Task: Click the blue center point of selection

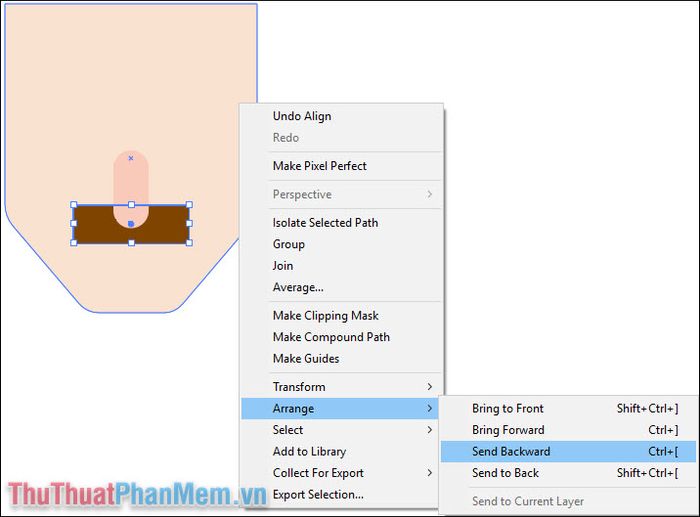Action: point(131,224)
